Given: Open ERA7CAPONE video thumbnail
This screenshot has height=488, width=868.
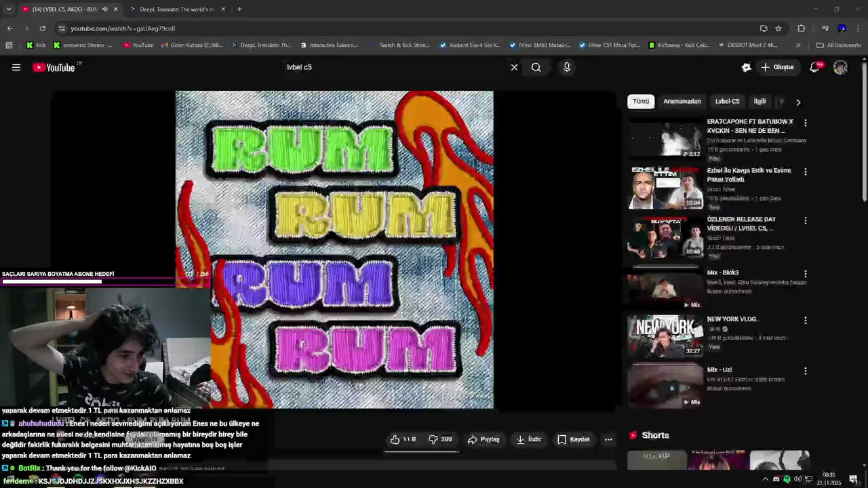Looking at the screenshot, I should (665, 140).
